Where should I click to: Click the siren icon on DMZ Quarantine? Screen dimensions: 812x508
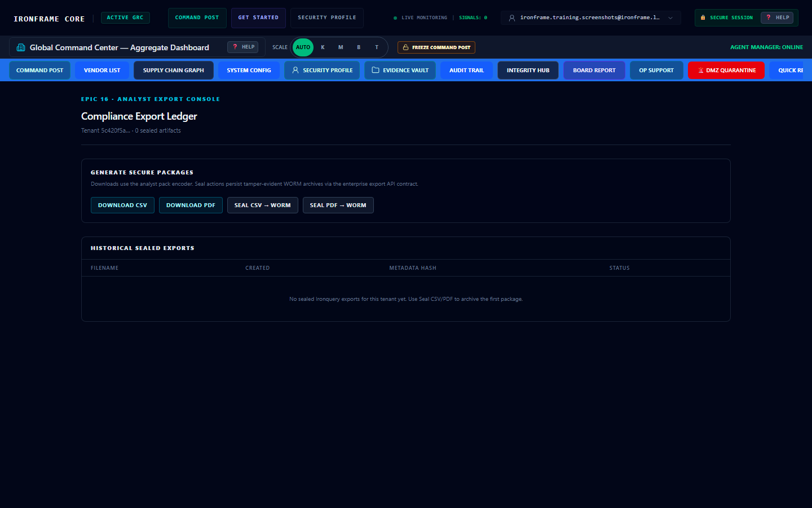pyautogui.click(x=701, y=71)
